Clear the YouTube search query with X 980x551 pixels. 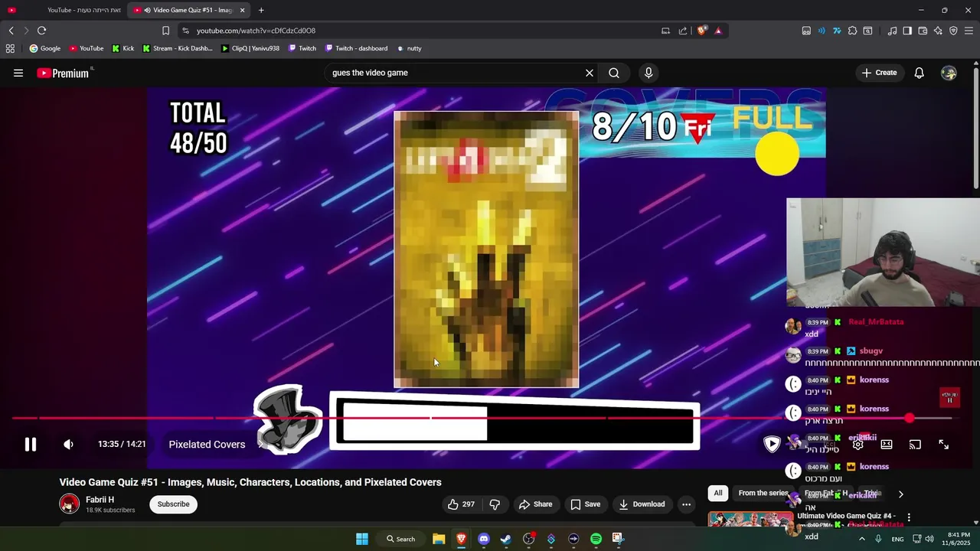pyautogui.click(x=590, y=73)
